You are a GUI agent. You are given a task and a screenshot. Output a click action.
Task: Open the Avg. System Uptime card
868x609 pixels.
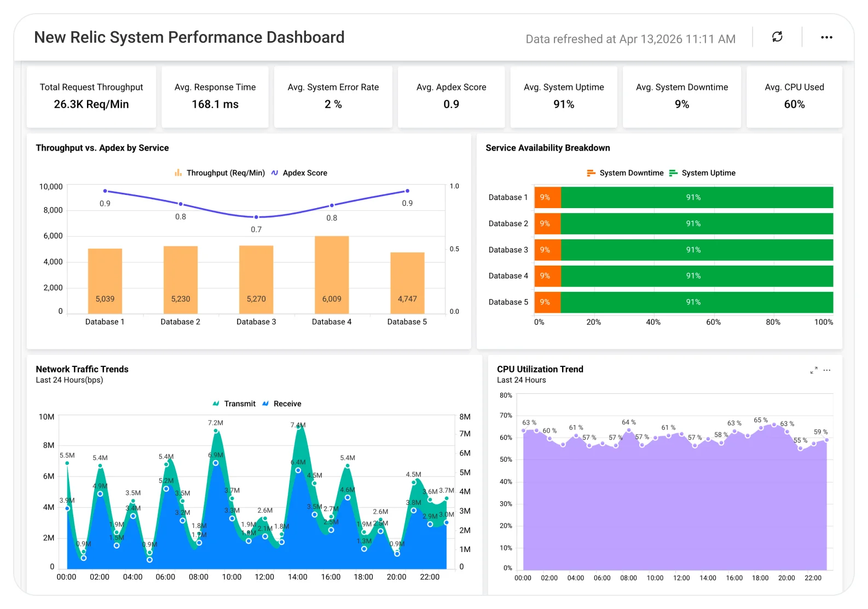(x=564, y=97)
